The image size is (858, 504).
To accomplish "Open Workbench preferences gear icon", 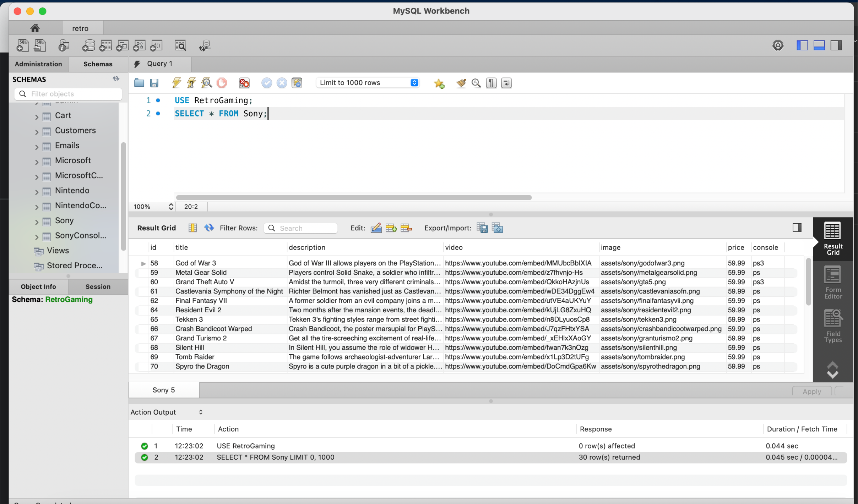I will (778, 45).
